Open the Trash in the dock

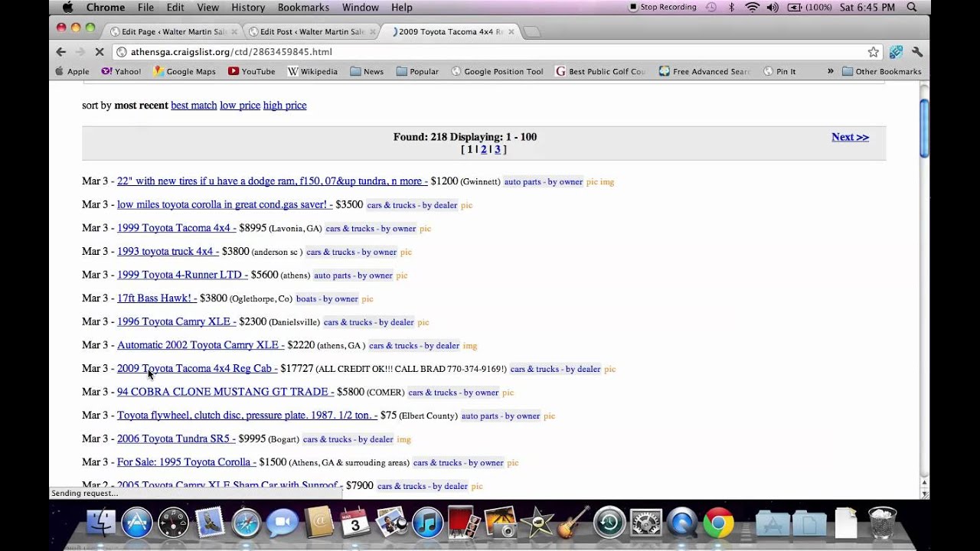pyautogui.click(x=882, y=523)
